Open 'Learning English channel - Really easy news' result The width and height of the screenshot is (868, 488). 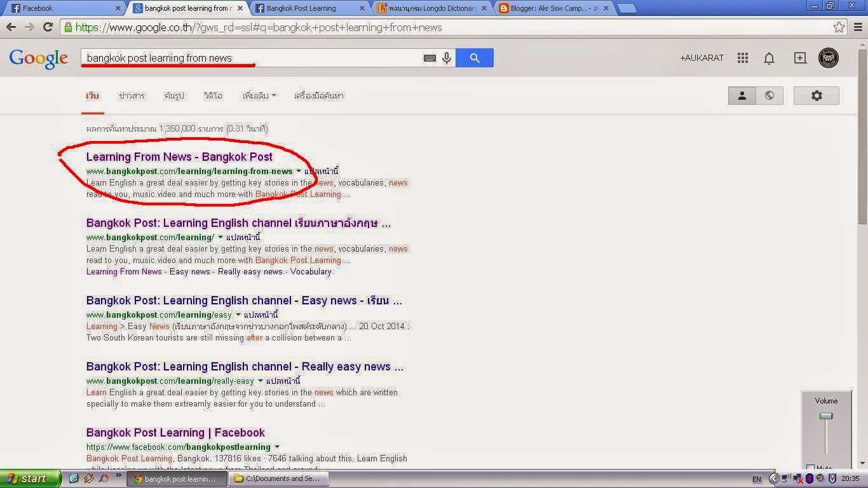point(245,367)
